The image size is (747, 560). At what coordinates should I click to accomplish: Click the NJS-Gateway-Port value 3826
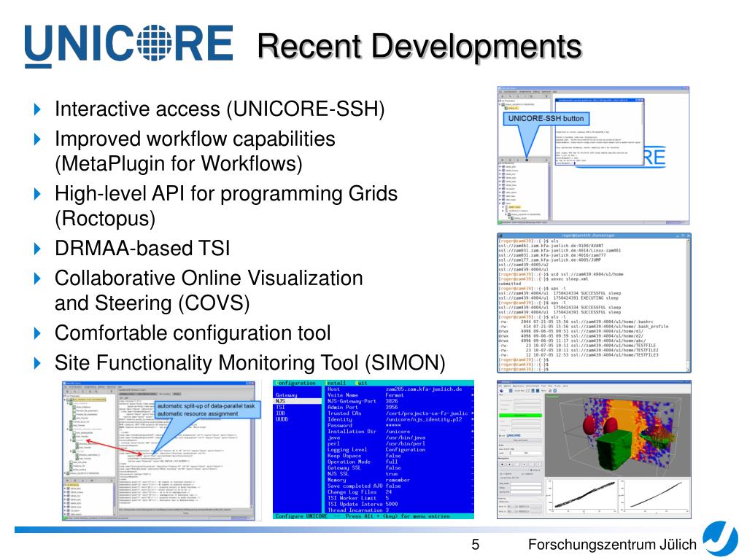pyautogui.click(x=392, y=402)
